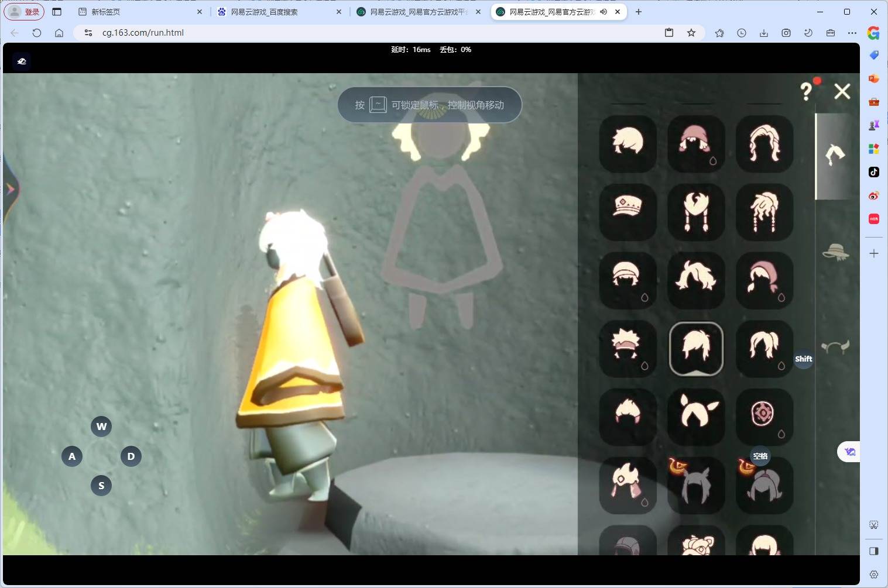The height and width of the screenshot is (588, 888).
Task: Pick the long wavy hairstyle
Action: click(764, 143)
